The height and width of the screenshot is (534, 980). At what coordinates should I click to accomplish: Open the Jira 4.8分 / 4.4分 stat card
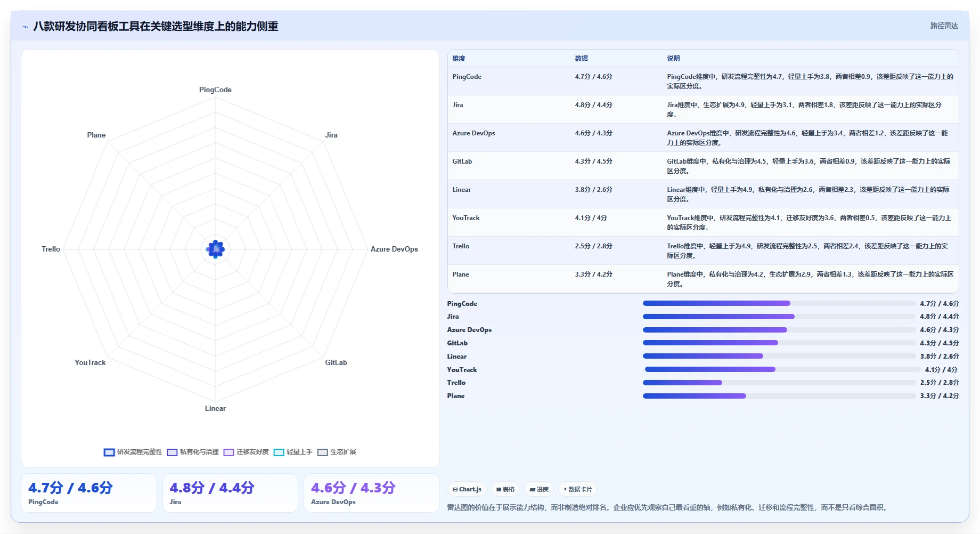click(x=230, y=493)
